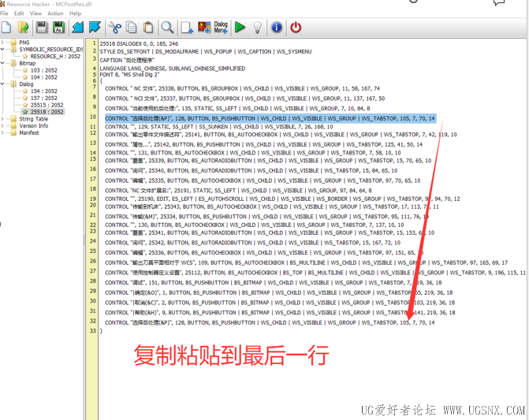Click line 28 CONTROL 151 BS_BITMAP
Viewport: 529px width, 420px height.
point(274,282)
